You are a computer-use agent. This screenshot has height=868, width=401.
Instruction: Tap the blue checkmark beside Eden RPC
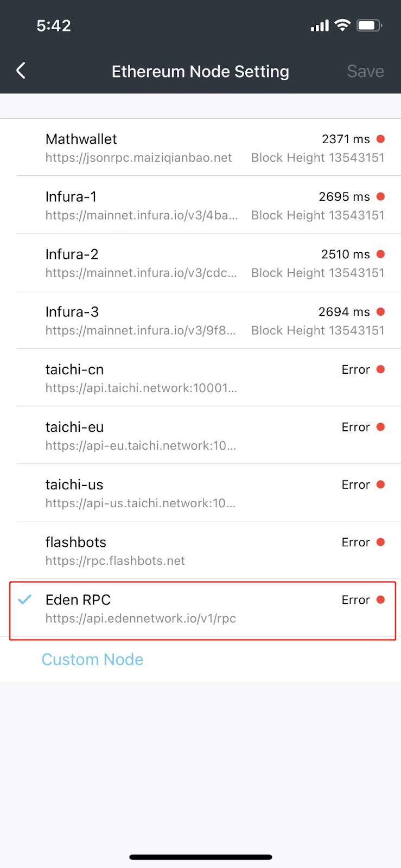tap(24, 599)
